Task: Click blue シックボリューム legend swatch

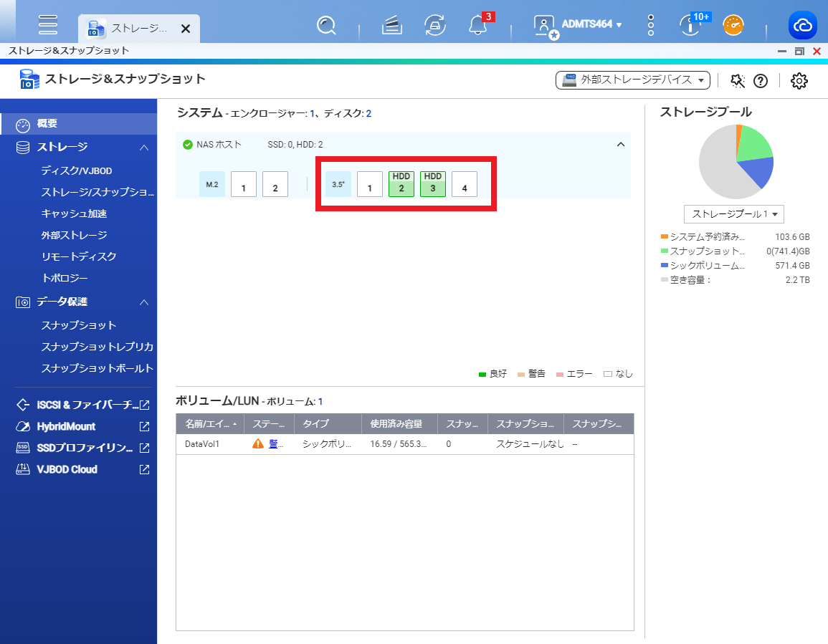Action: coord(665,265)
